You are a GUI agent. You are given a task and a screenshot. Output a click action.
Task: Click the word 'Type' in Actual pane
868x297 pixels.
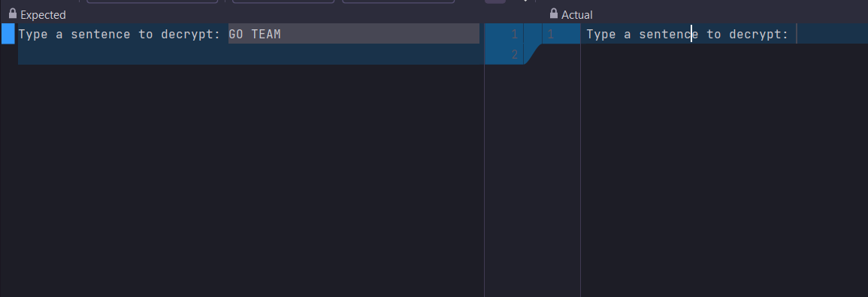pos(600,35)
